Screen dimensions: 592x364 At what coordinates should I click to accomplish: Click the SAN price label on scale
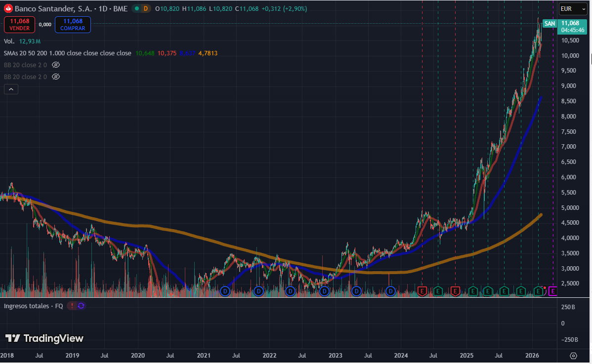pos(549,23)
